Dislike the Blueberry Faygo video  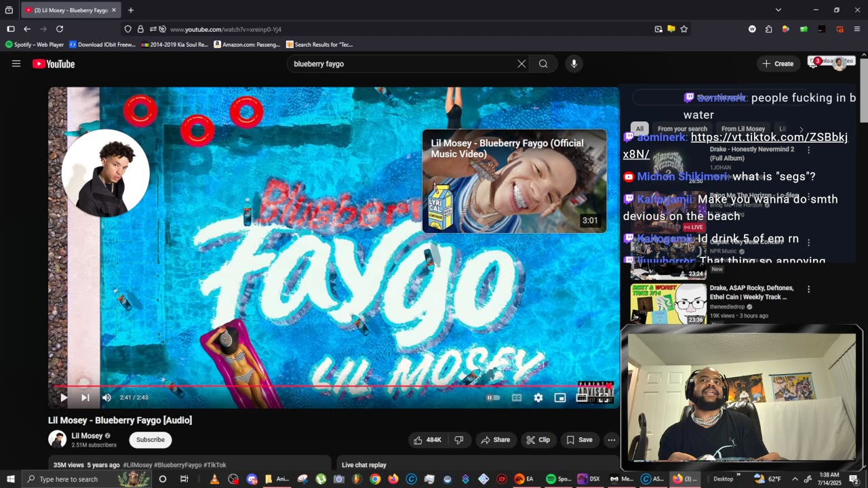(459, 440)
